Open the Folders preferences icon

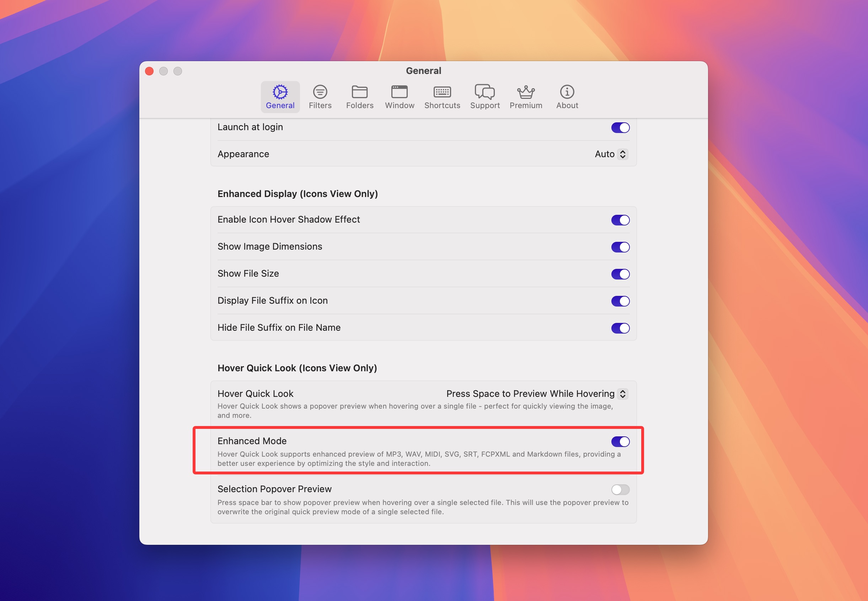pos(359,92)
